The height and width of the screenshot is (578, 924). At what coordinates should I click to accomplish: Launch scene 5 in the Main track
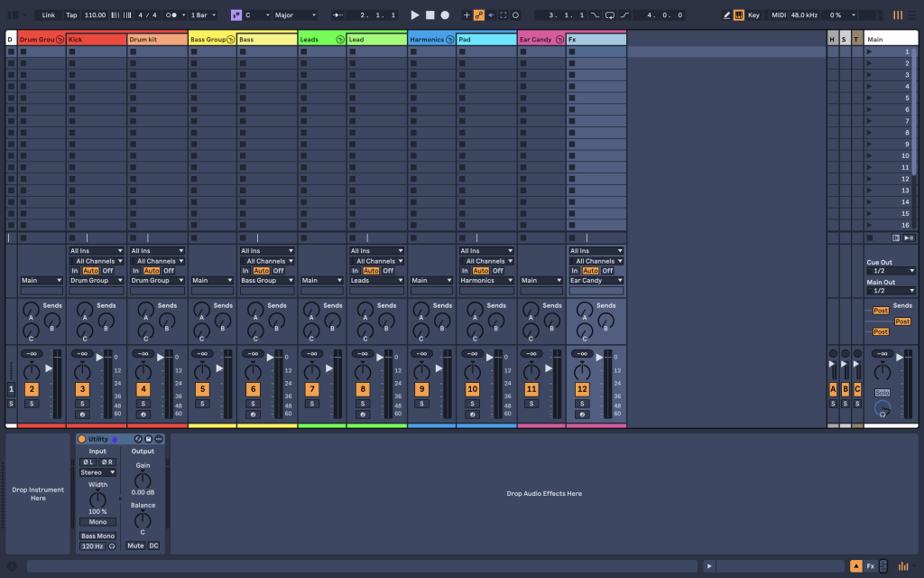click(x=870, y=98)
